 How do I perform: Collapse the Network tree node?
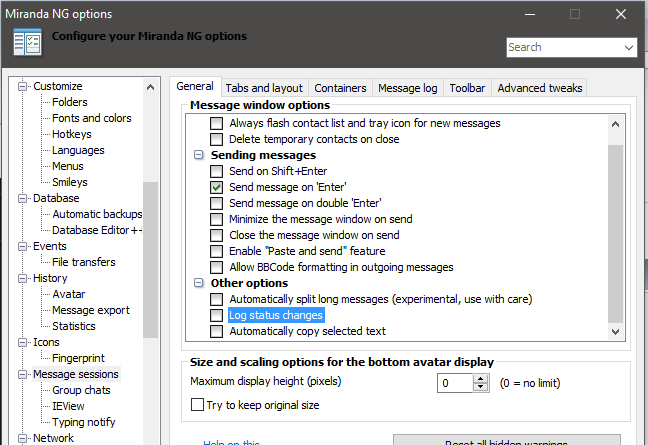[x=22, y=438]
